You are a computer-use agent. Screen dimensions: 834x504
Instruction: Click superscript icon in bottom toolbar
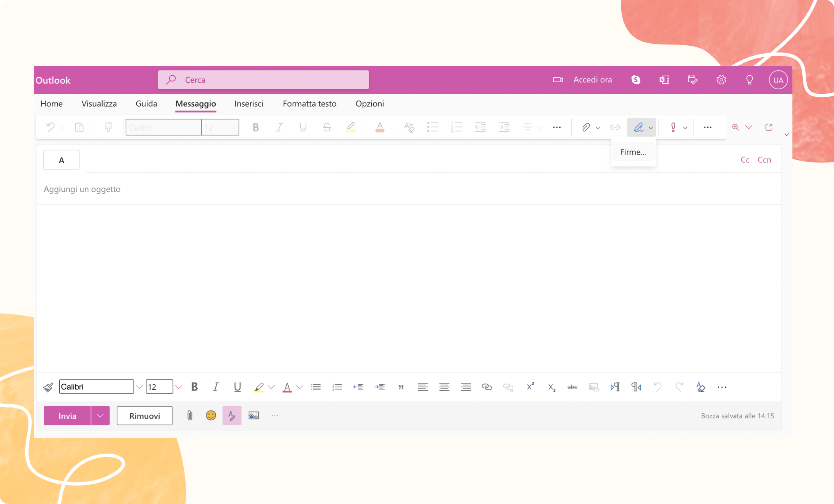[x=530, y=387]
